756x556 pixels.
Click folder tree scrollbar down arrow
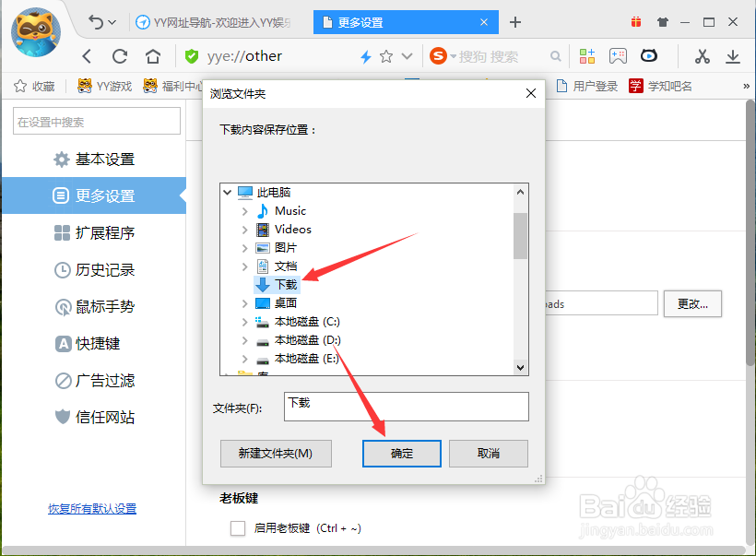coord(520,368)
